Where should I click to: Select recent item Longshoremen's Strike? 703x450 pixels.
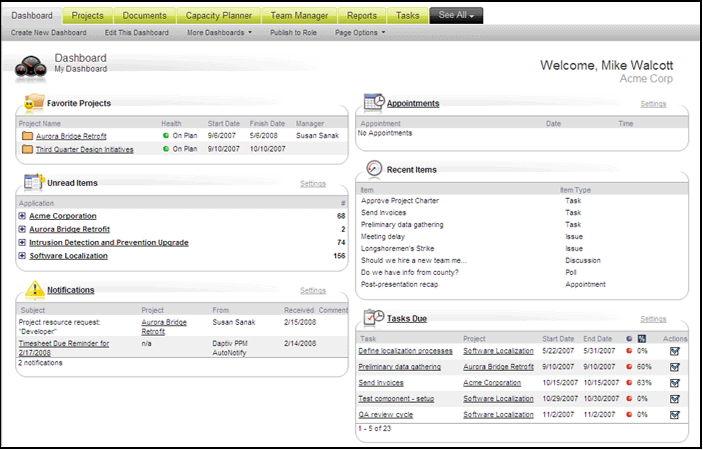[398, 248]
